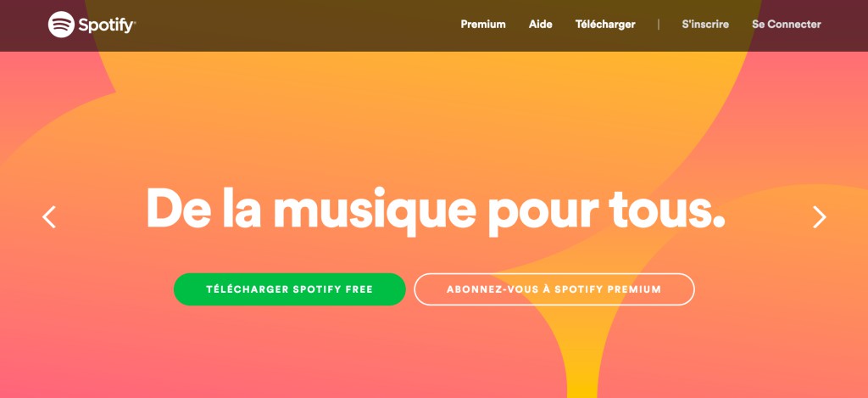Click the green Télécharger Spotify Free button

point(290,289)
